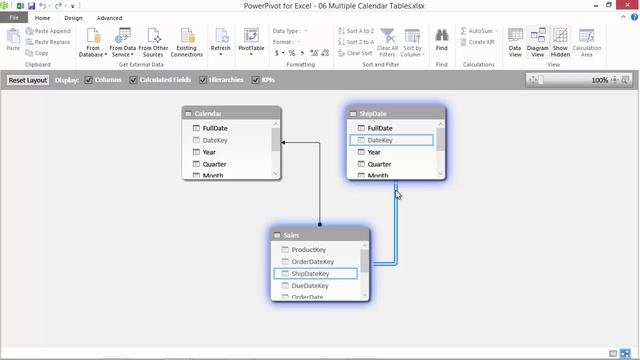
Task: Click Clear Sort
Action: tap(355, 53)
